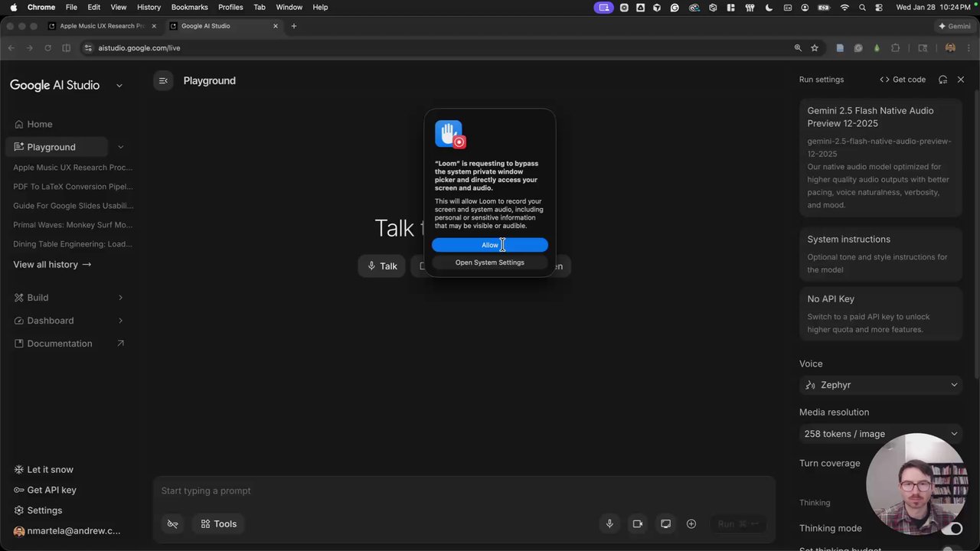View site information left of the URL
The image size is (980, 551).
[x=89, y=48]
